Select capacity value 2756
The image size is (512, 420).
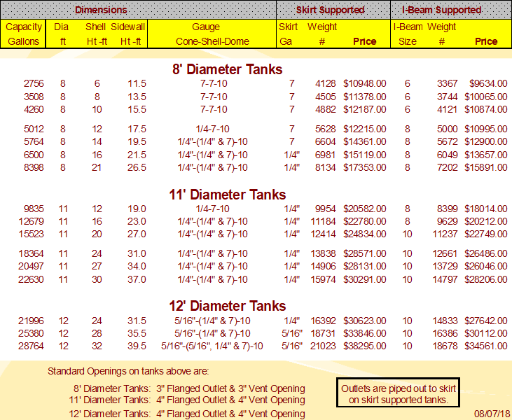34,83
